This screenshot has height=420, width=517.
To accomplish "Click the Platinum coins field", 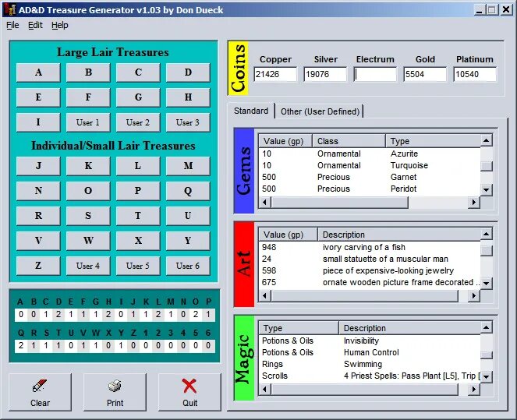I will (475, 74).
